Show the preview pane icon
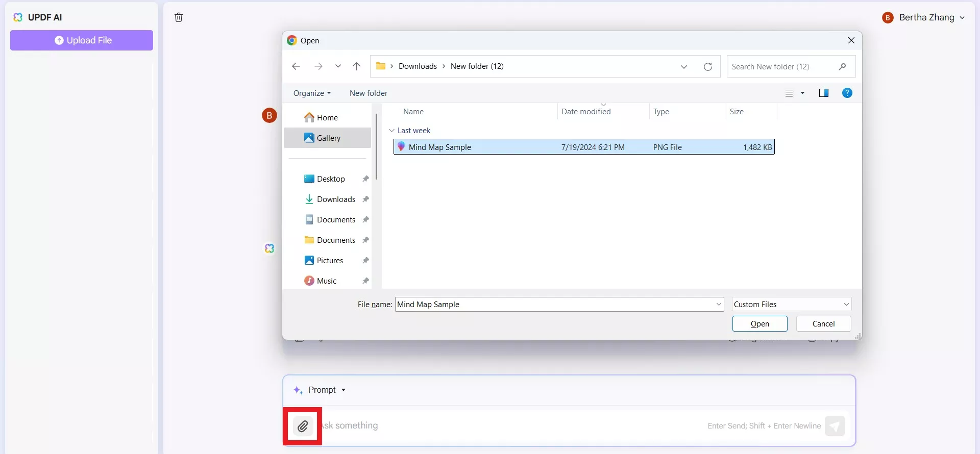The image size is (980, 454). (824, 93)
